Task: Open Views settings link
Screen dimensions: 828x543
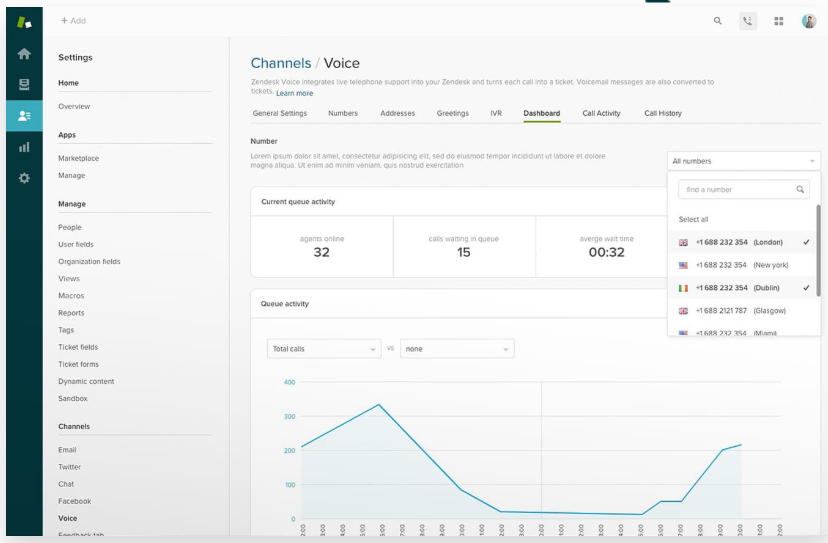Action: [69, 278]
